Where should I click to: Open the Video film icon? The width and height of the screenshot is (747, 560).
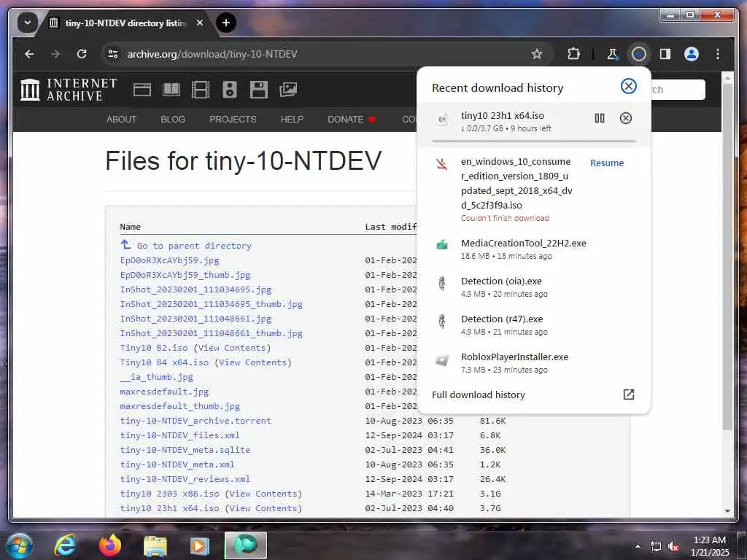click(x=200, y=90)
